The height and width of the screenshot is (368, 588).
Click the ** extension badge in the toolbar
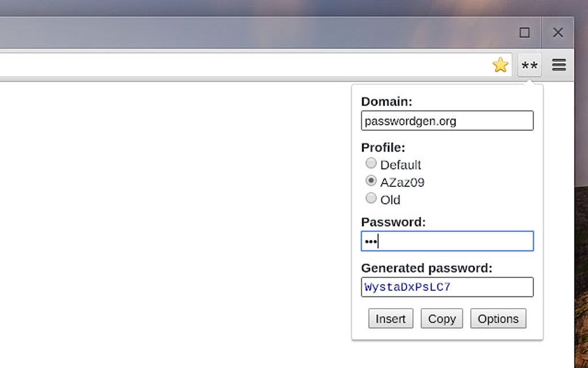pyautogui.click(x=529, y=65)
